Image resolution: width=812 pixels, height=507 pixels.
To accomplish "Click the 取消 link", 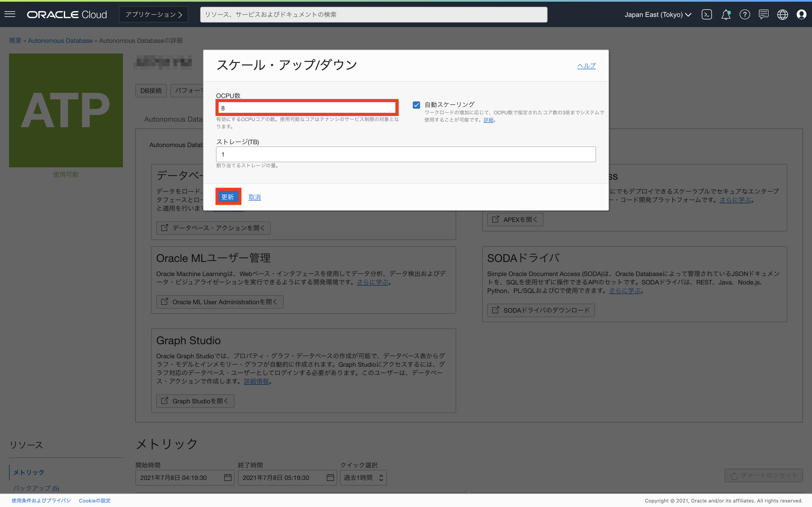I will (254, 197).
